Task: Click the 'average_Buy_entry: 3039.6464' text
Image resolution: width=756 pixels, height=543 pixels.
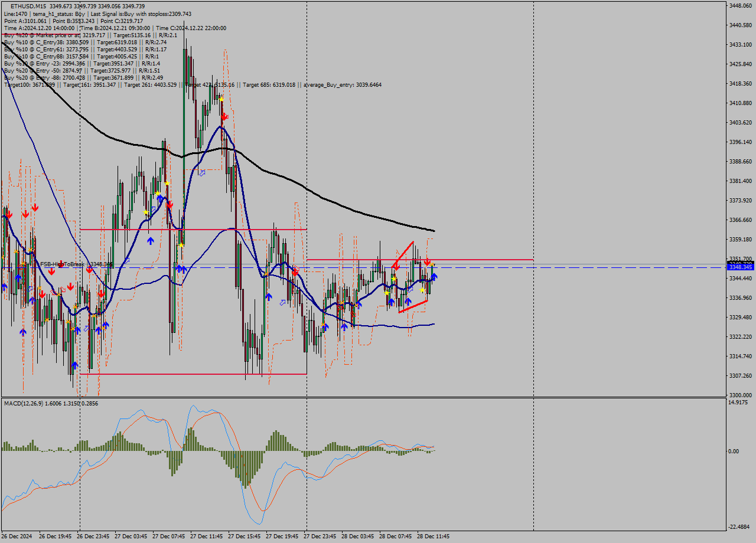Action: click(344, 85)
